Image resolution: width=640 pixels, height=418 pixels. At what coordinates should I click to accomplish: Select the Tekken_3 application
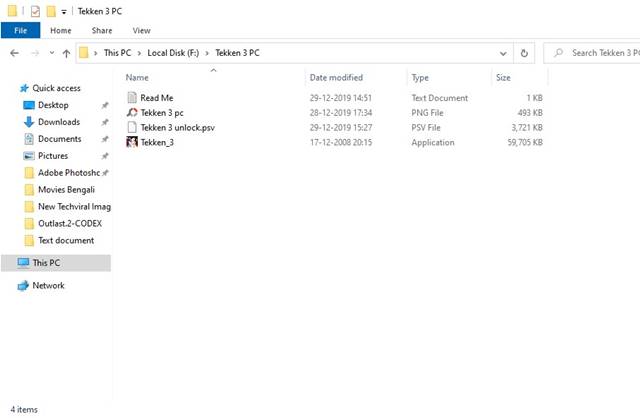pos(157,142)
